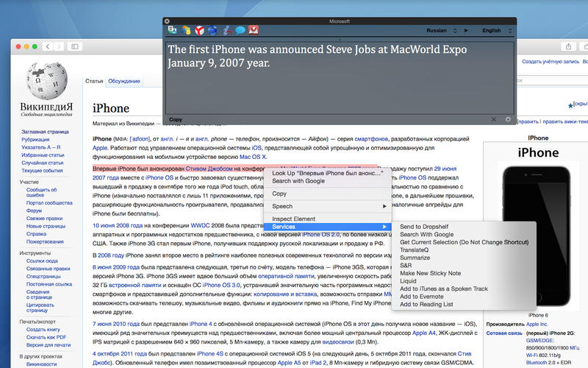Open the Russian source language dropdown
The height and width of the screenshot is (368, 588).
[442, 30]
